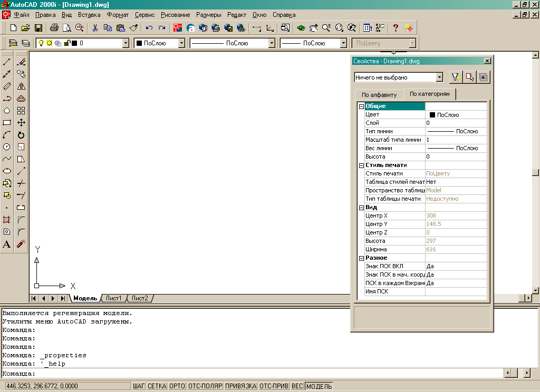Select the Mirror tool
The width and height of the screenshot is (540, 392).
click(21, 86)
